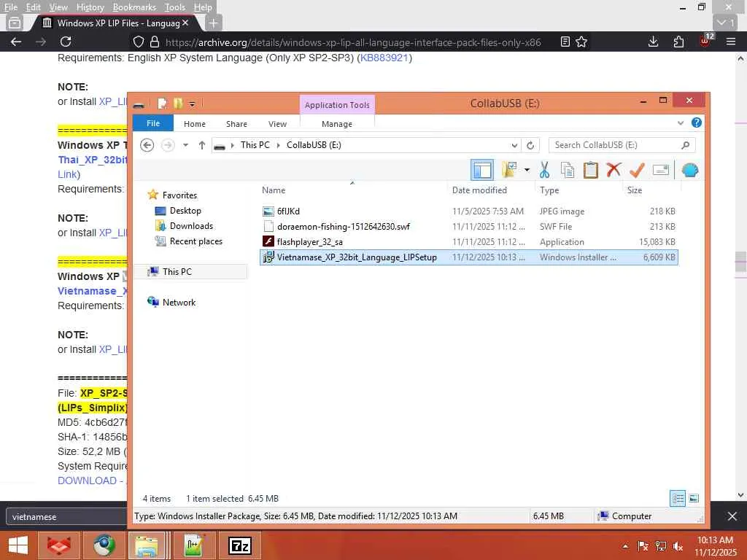Select Network in the navigation pane
This screenshot has width=747, height=560.
coord(179,303)
